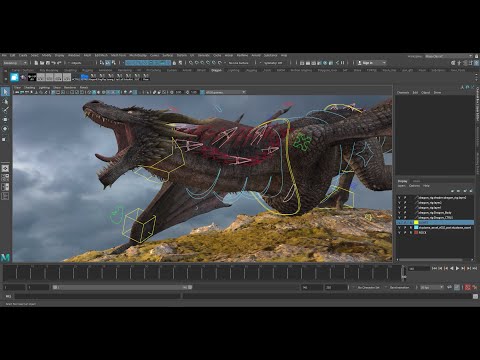Image resolution: width=480 pixels, height=360 pixels.
Task: Click the New Scene icon
Action: pyautogui.click(x=36, y=63)
